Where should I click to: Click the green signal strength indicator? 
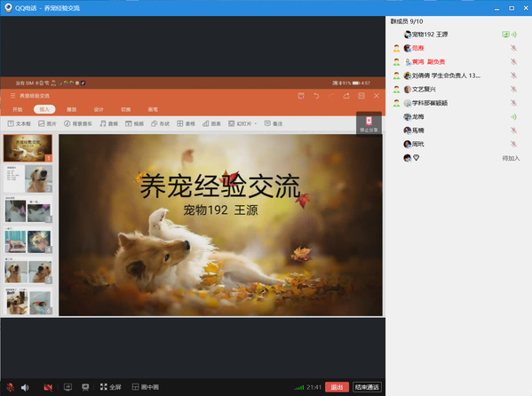tap(299, 387)
